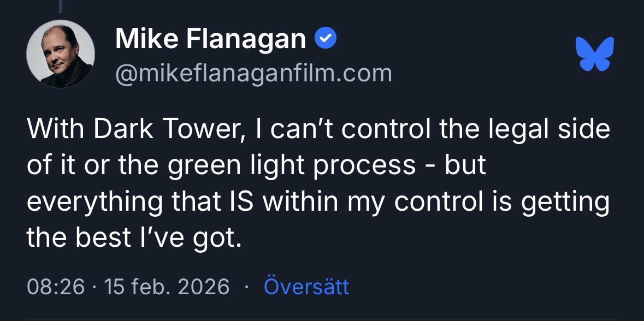Viewport: 644px width, 321px height.
Task: Click the blue verified checkmark badge
Action: [327, 39]
